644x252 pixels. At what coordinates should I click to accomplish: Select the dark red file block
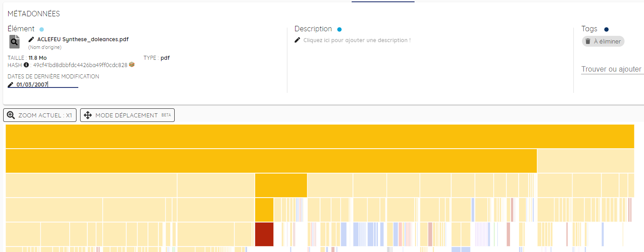tap(264, 234)
